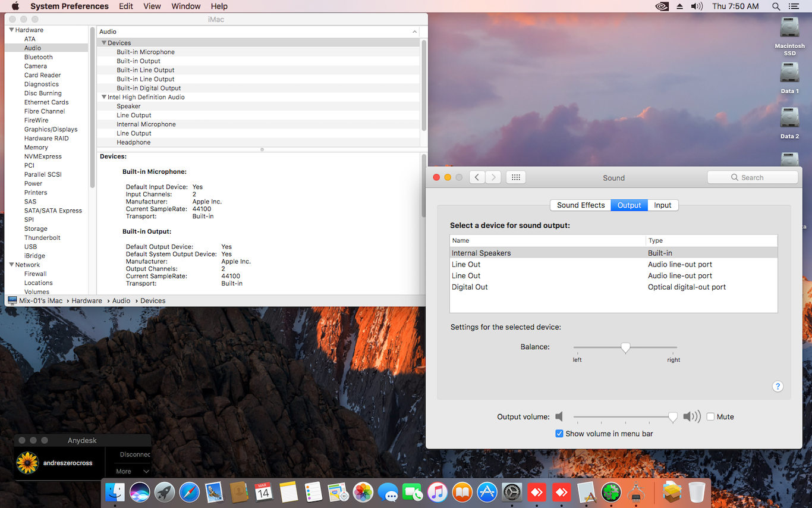Go back in Sound preferences
Screen dimensions: 812x508
[477, 177]
